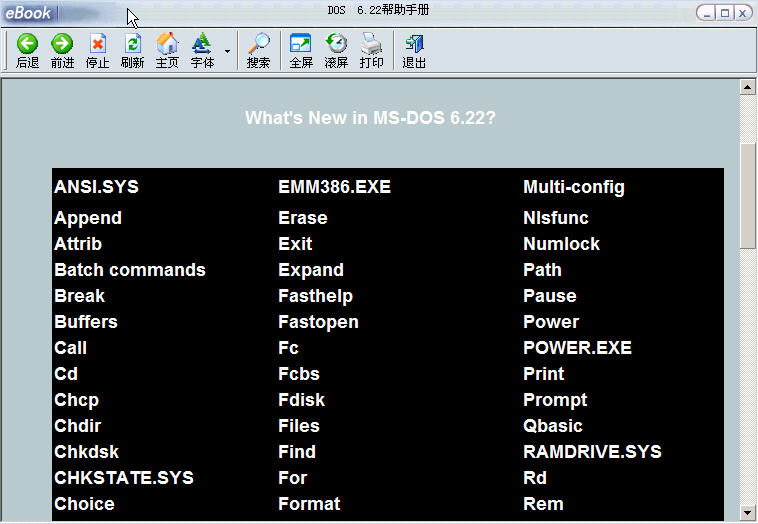Open the Search (搜索) magnifier icon
This screenshot has width=758, height=524.
(258, 44)
